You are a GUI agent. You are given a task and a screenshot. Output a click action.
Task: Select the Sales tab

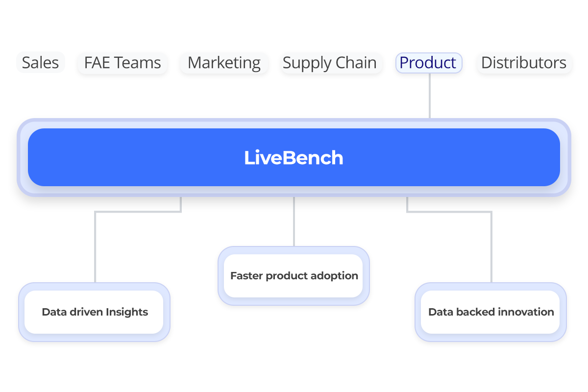point(41,63)
